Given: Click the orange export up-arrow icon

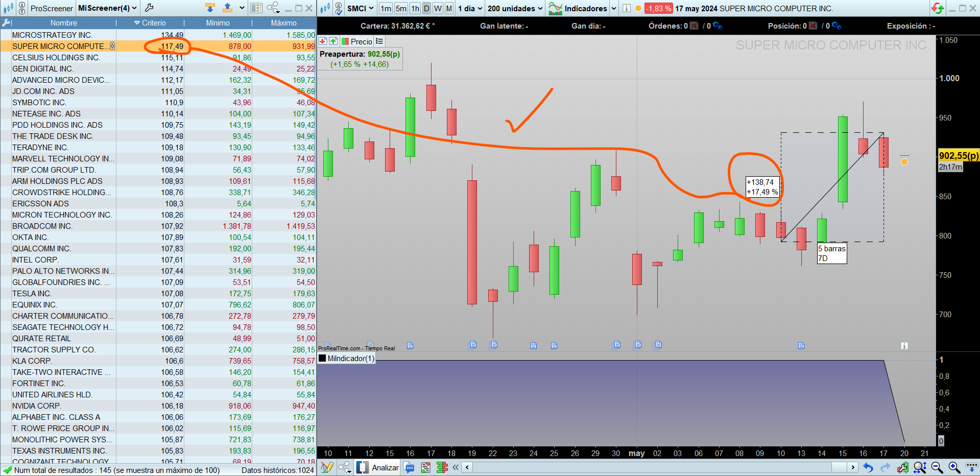Looking at the screenshot, I should [x=228, y=8].
